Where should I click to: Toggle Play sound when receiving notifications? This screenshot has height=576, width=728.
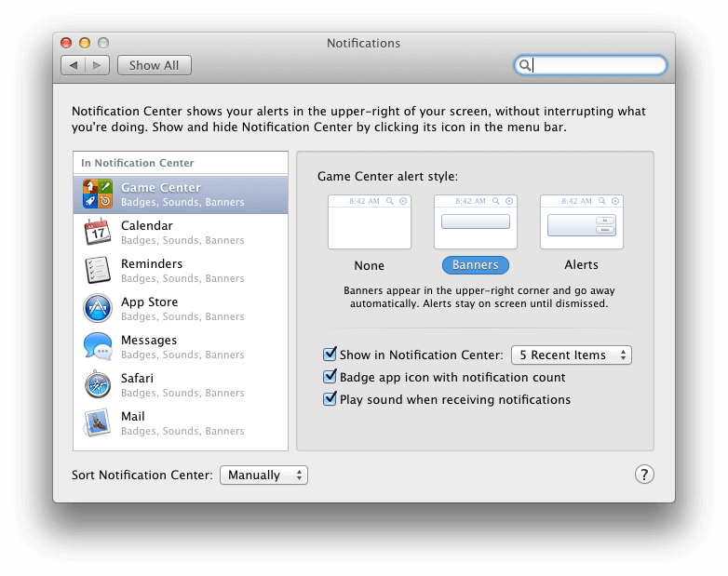coord(330,398)
